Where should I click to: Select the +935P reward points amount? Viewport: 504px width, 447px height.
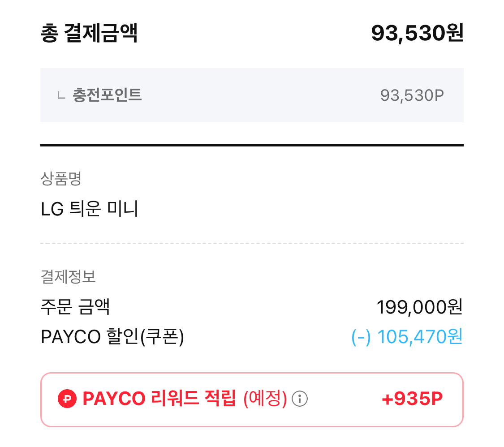(412, 398)
